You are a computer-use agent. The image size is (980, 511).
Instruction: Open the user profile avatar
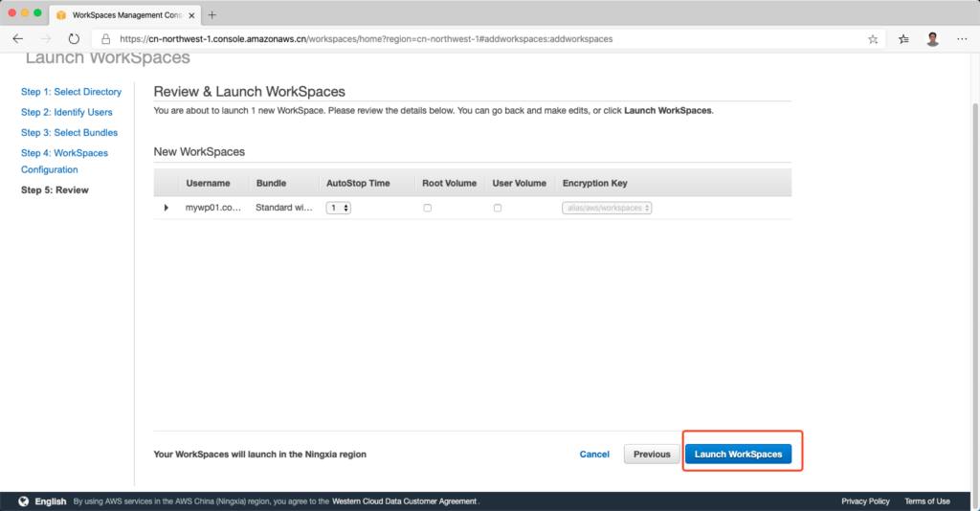pos(932,39)
